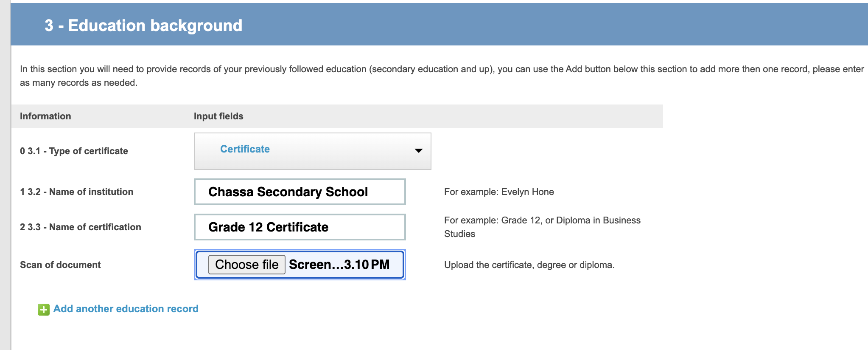Viewport: 868px width, 350px height.
Task: Click the green plus icon
Action: tap(43, 310)
